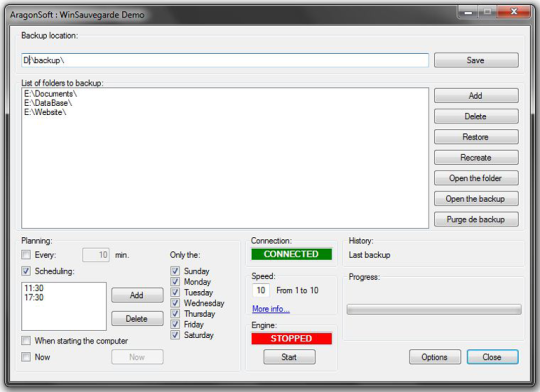Click the red STOPPED engine status

pos(291,339)
